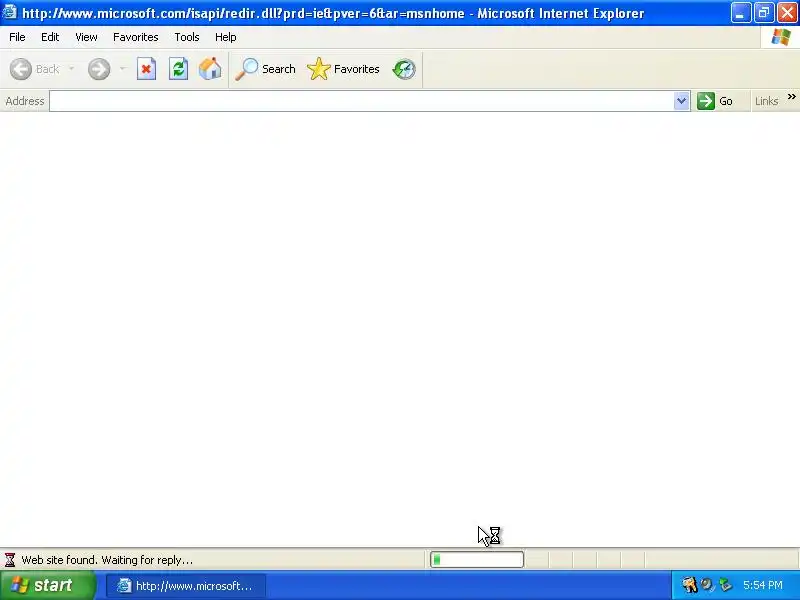Focus the Address bar input field
This screenshot has height=600, width=800.
362,101
